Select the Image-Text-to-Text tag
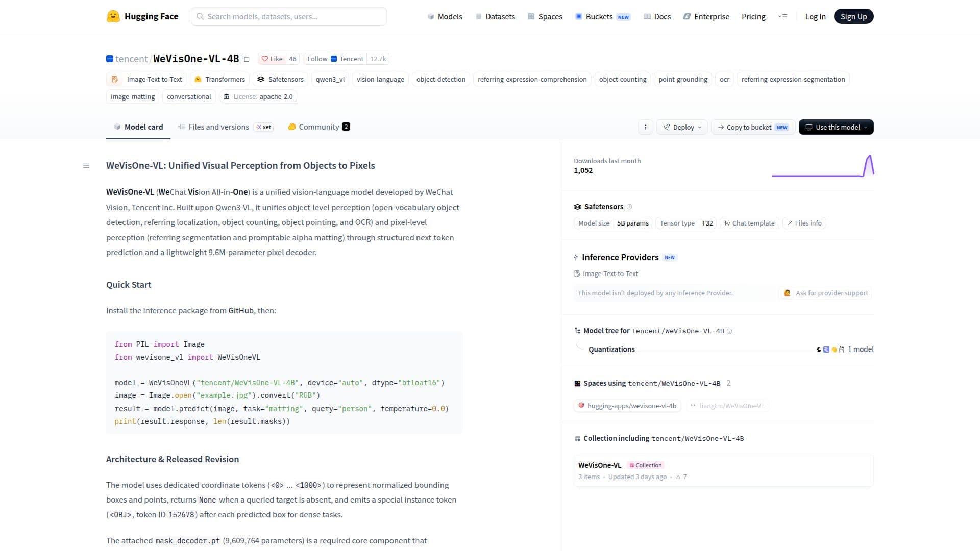980x551 pixels. (146, 79)
